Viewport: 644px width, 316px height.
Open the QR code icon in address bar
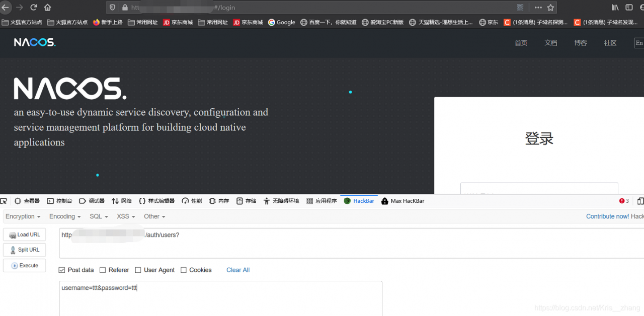pyautogui.click(x=520, y=8)
